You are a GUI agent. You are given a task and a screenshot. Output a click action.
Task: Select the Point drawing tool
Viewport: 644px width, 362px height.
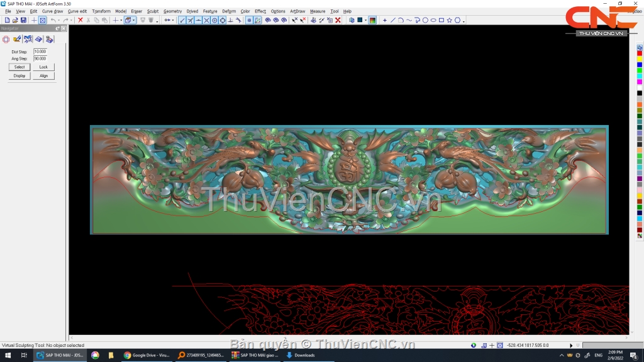(x=385, y=20)
